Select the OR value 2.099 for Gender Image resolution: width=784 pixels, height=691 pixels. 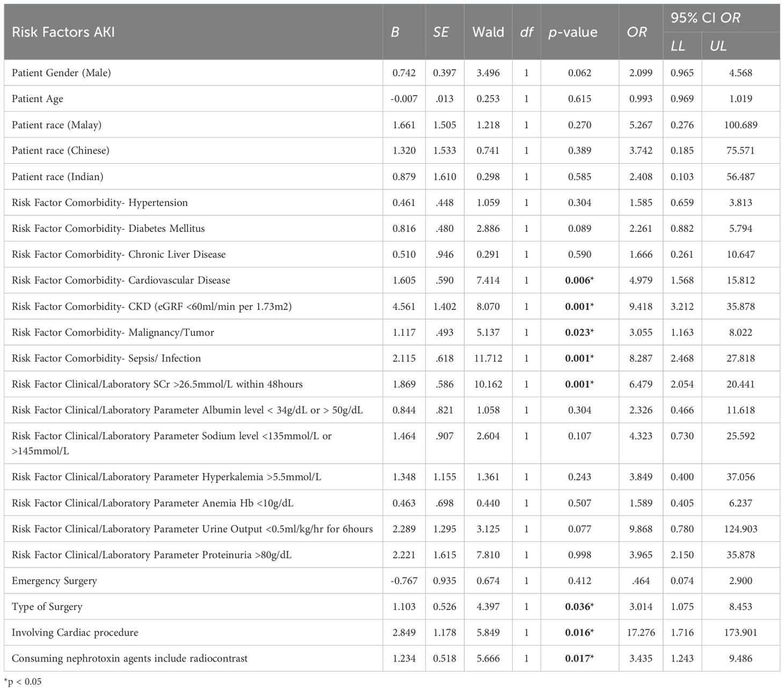(x=641, y=73)
